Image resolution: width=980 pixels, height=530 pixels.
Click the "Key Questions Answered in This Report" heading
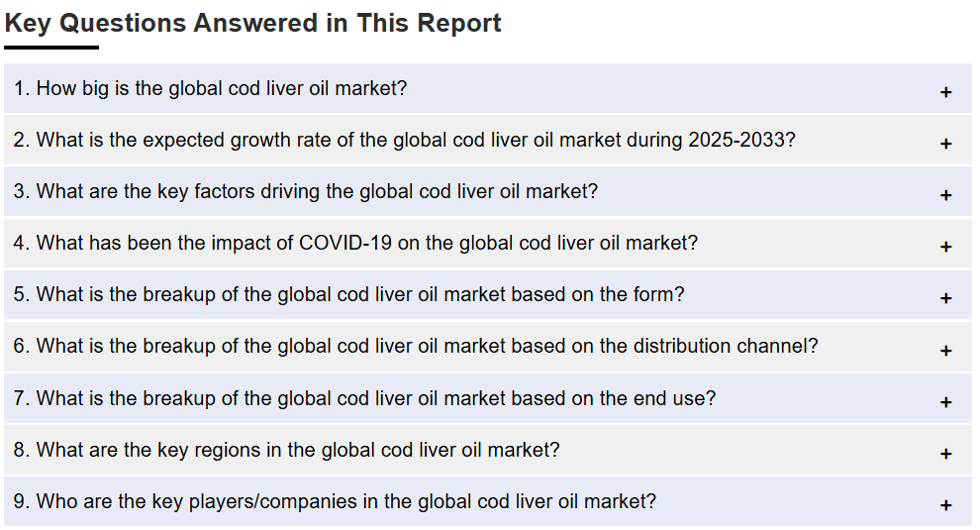point(252,23)
